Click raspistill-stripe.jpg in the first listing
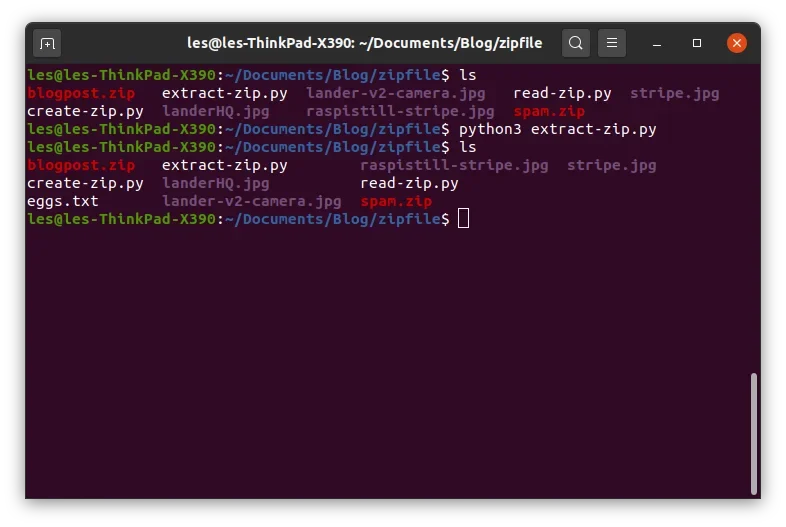 400,111
